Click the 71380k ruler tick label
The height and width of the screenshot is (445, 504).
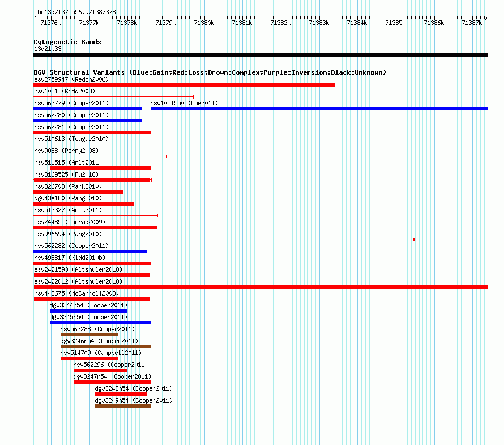click(204, 23)
